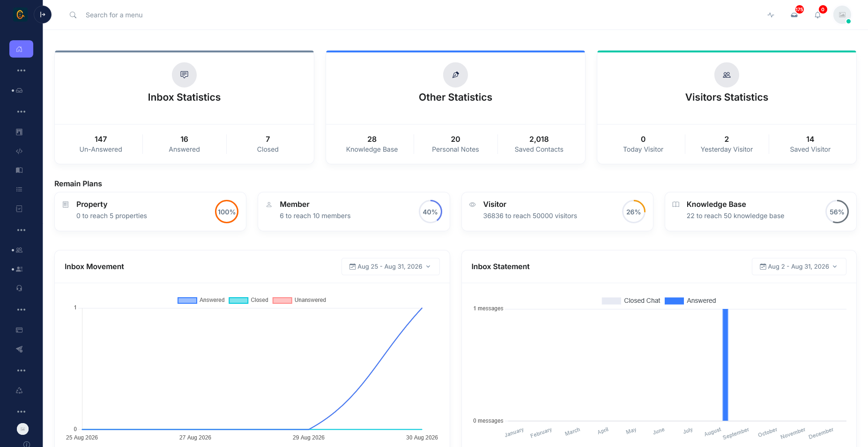Viewport: 868px width, 447px height.
Task: Click the search for a menu field
Action: point(114,15)
